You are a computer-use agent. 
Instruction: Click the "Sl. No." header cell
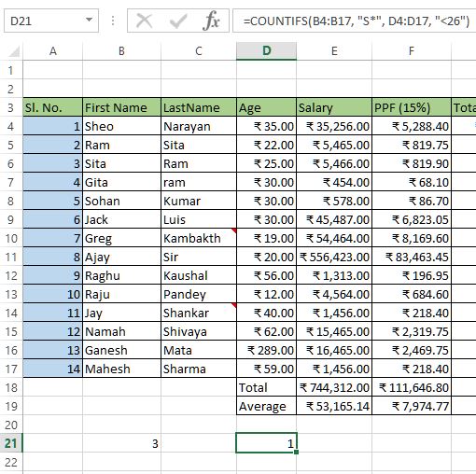[52, 107]
